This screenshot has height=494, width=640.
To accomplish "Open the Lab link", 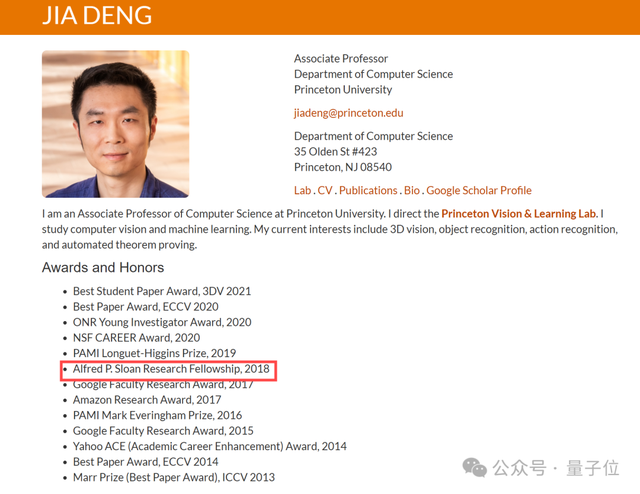I will click(302, 190).
